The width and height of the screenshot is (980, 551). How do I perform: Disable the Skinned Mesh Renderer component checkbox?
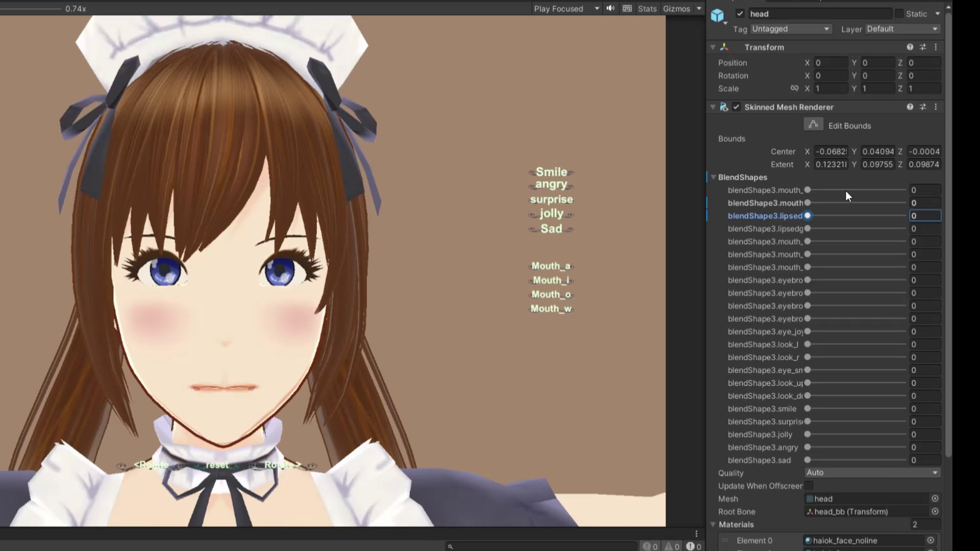pyautogui.click(x=736, y=107)
